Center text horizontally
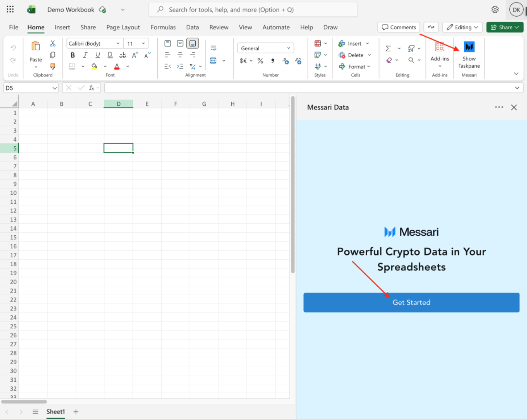The height and width of the screenshot is (420, 527). [180, 55]
